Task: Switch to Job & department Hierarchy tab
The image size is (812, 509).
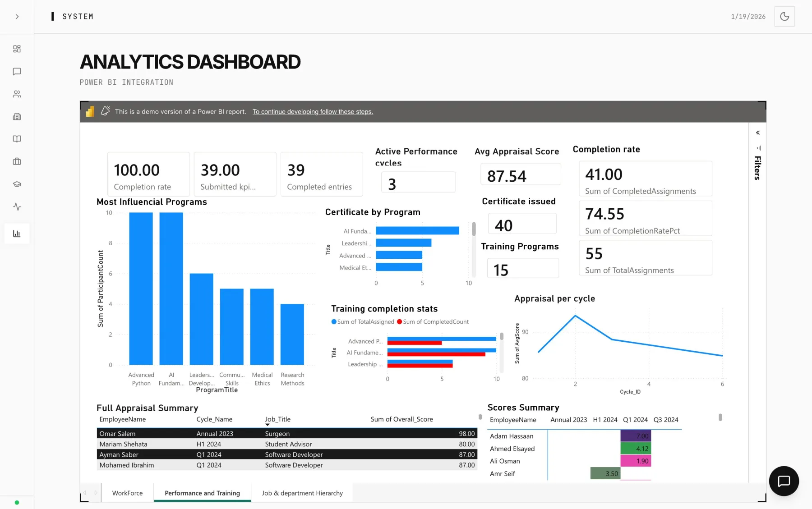Action: [302, 493]
